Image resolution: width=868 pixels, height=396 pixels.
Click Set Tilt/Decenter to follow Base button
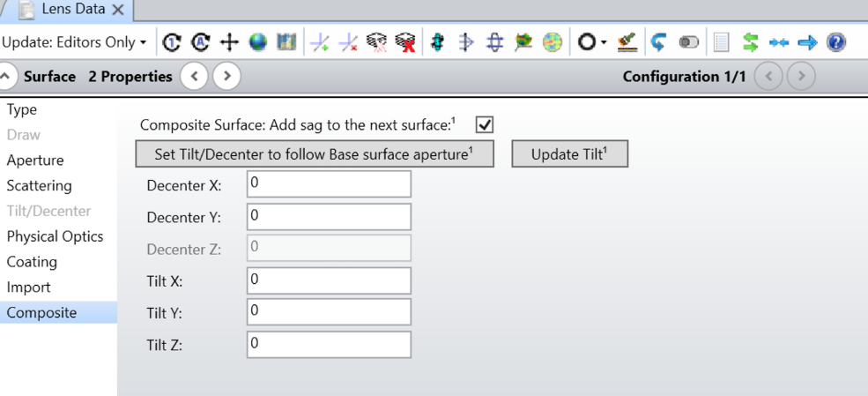click(315, 154)
